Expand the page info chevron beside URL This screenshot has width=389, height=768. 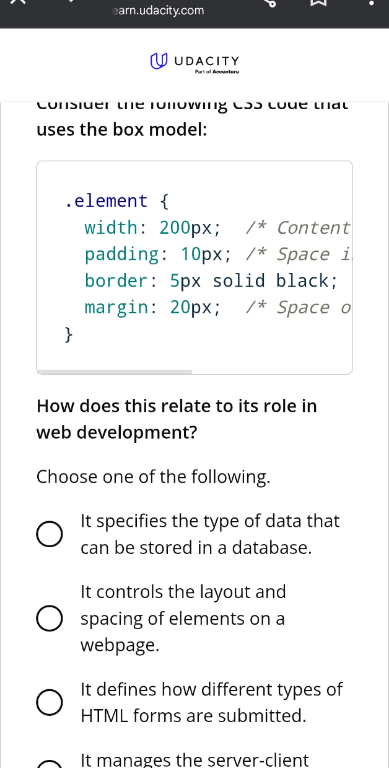tap(71, 1)
